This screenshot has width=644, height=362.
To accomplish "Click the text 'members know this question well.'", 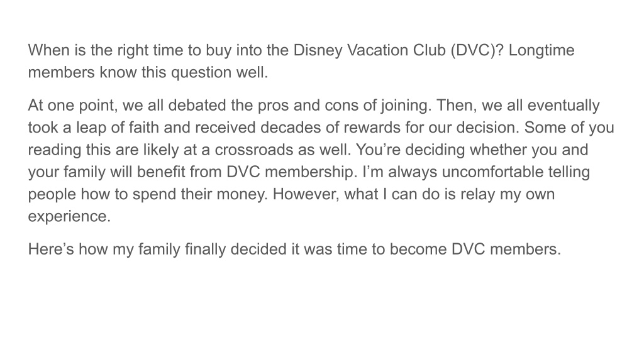I will pyautogui.click(x=148, y=73).
